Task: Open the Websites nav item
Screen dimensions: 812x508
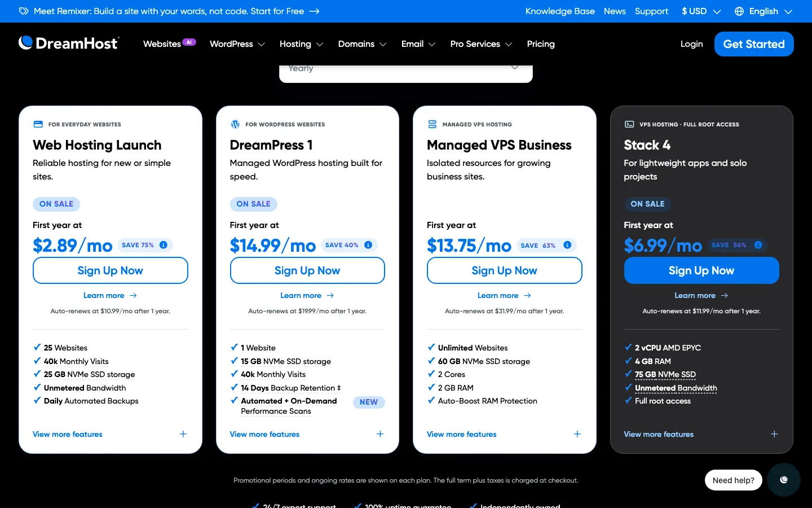Action: 162,44
